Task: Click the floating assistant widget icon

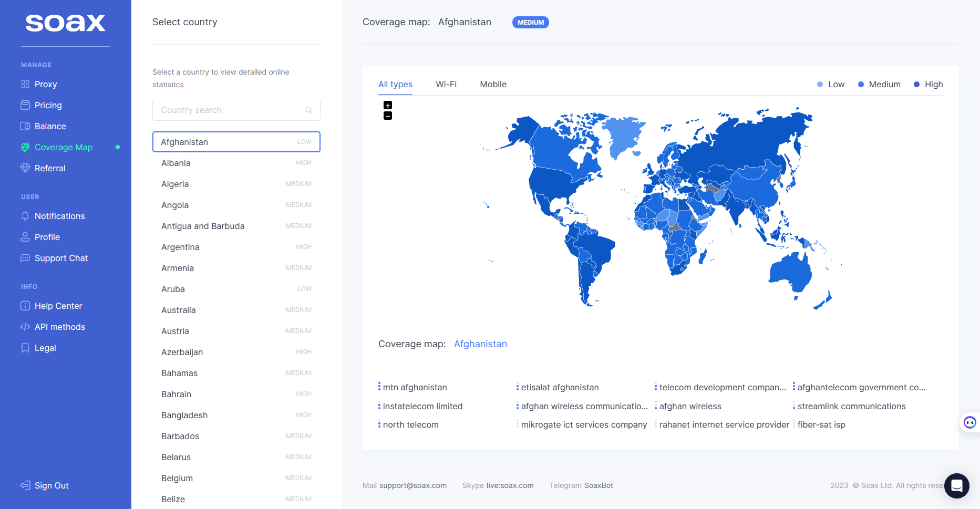Action: point(970,422)
